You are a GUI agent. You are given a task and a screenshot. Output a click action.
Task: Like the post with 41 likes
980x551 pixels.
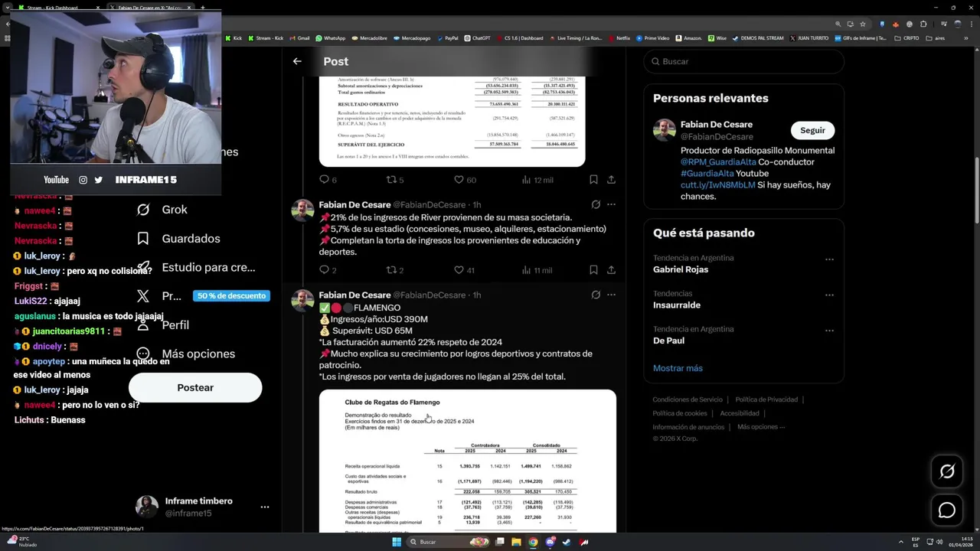click(465, 270)
